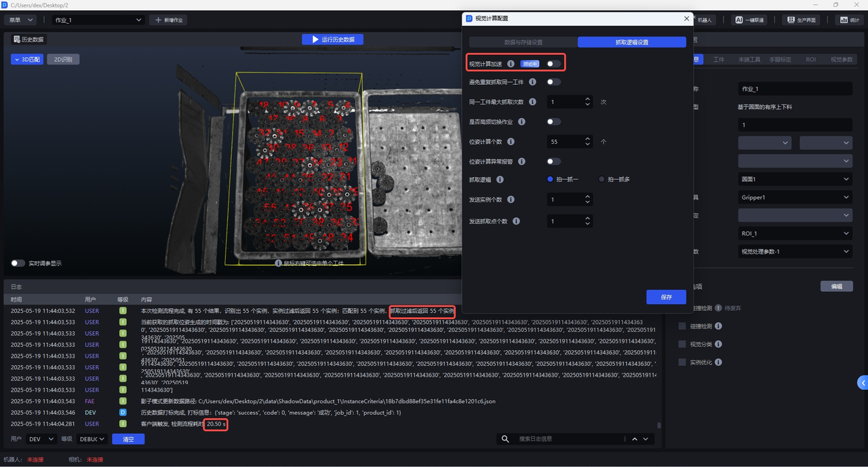Click the 保存 button
Image resolution: width=868 pixels, height=467 pixels.
pos(666,297)
